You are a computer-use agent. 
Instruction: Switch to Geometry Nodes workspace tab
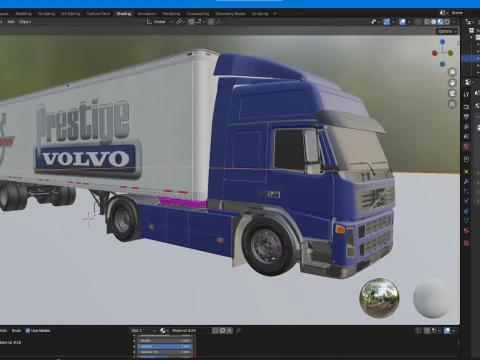(231, 14)
